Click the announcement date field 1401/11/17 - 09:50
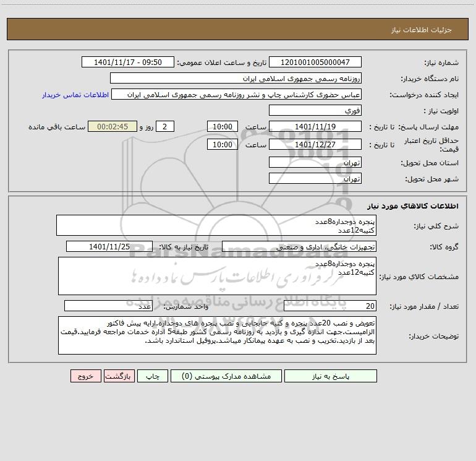Viewport: 476px width, 461px height. click(x=128, y=62)
